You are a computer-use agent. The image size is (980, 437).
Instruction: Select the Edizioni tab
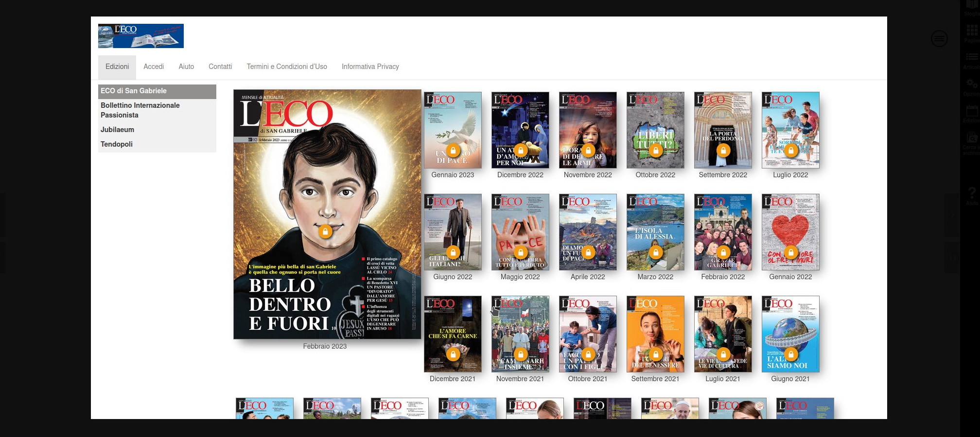(117, 67)
